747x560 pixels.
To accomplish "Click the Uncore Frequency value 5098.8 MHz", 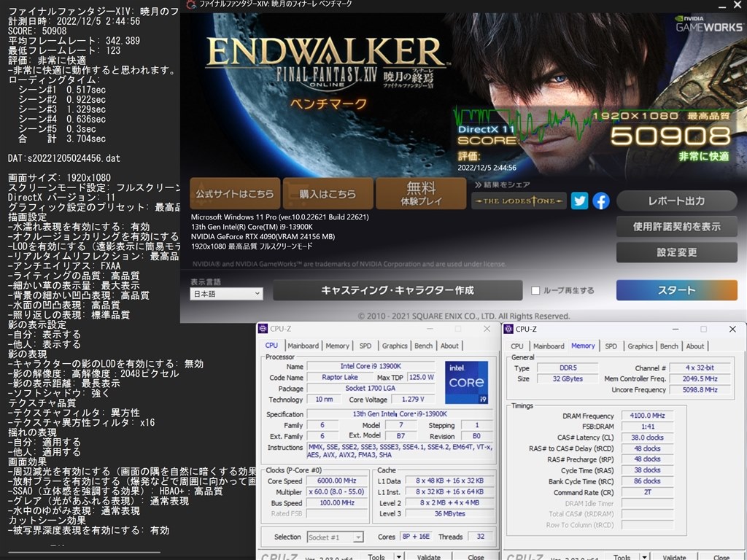I will (x=700, y=389).
